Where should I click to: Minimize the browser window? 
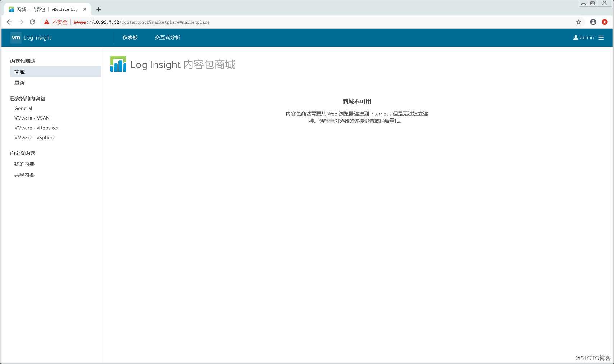tap(583, 3)
